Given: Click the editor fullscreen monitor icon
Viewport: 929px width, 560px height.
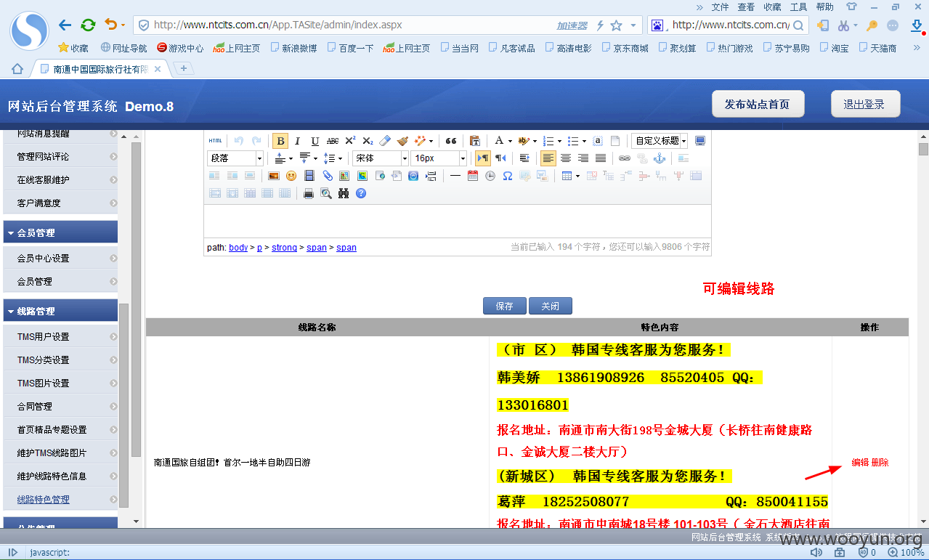Looking at the screenshot, I should click(x=699, y=141).
